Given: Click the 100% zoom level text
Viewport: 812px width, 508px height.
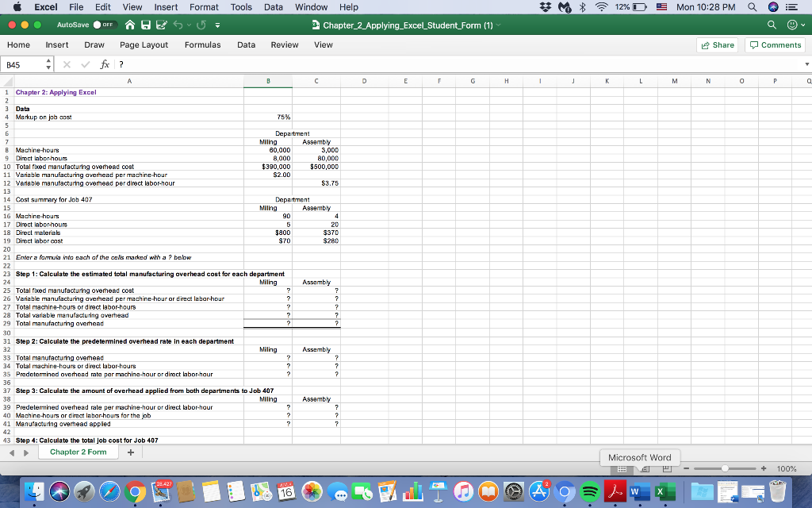Looking at the screenshot, I should click(787, 468).
